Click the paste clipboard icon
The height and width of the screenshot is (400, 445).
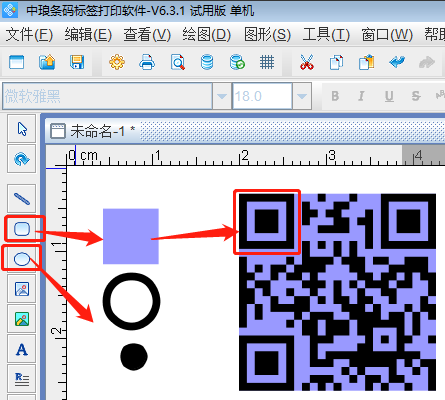click(367, 62)
